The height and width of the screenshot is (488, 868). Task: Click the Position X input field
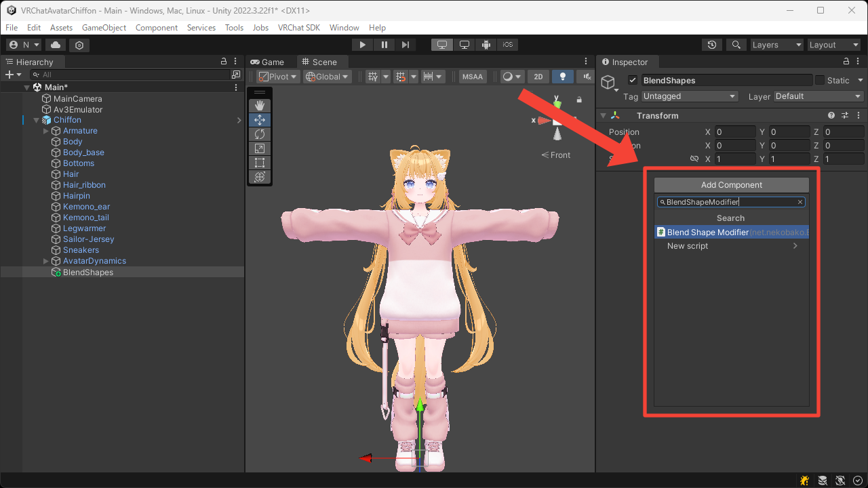coord(735,132)
